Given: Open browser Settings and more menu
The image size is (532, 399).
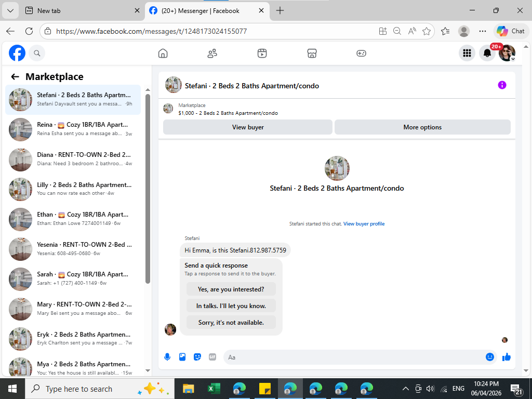Looking at the screenshot, I should coord(483,31).
